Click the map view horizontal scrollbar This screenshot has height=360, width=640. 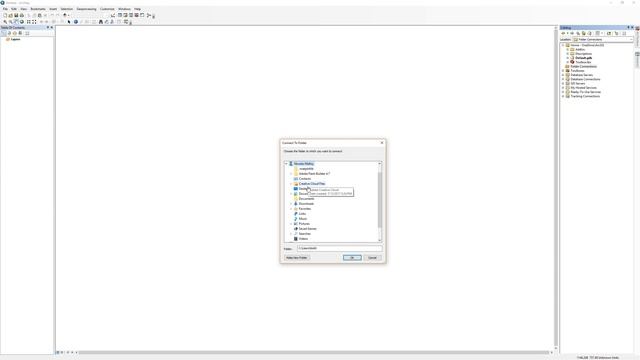coord(314,352)
